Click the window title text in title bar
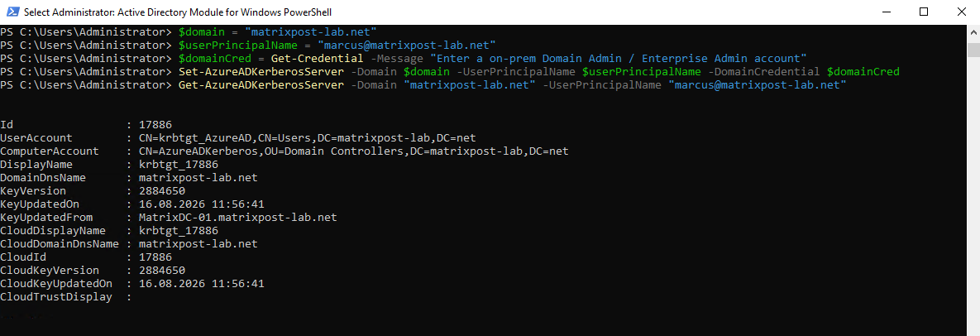 (178, 12)
